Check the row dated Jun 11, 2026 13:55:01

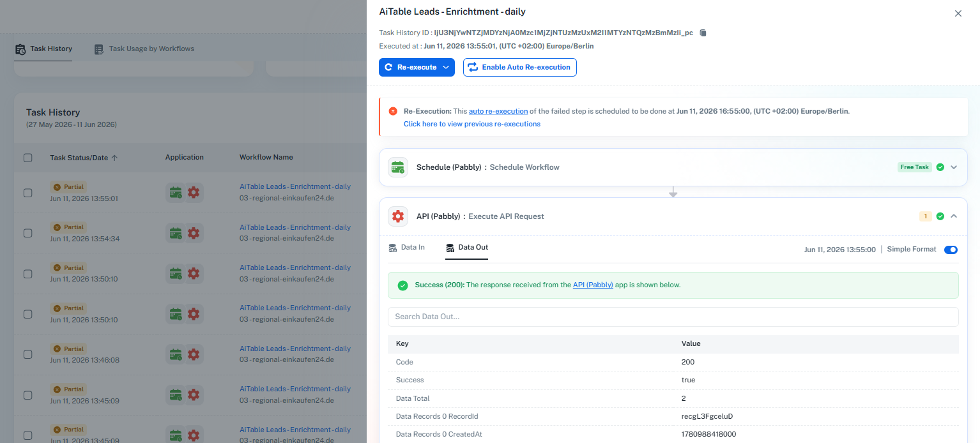[28, 193]
